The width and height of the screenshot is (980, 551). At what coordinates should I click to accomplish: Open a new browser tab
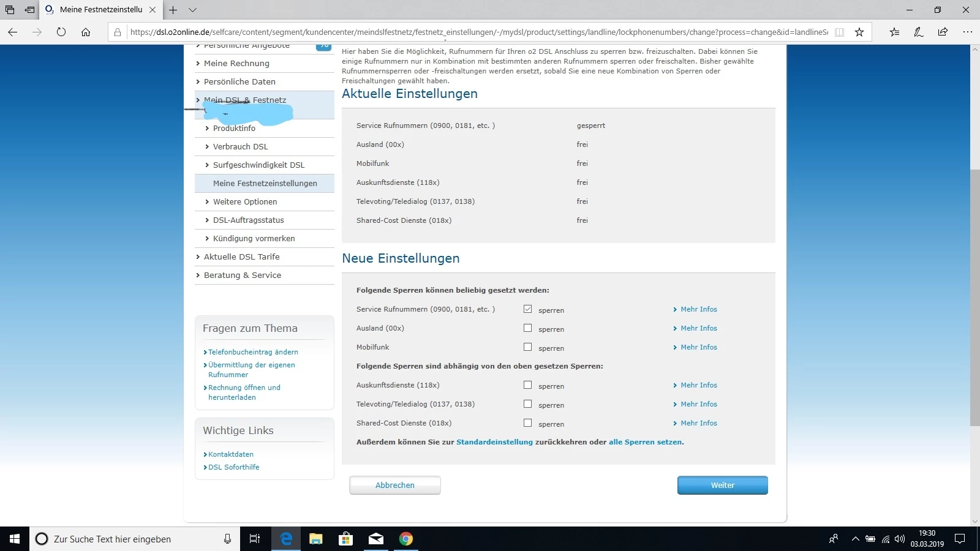pyautogui.click(x=173, y=10)
